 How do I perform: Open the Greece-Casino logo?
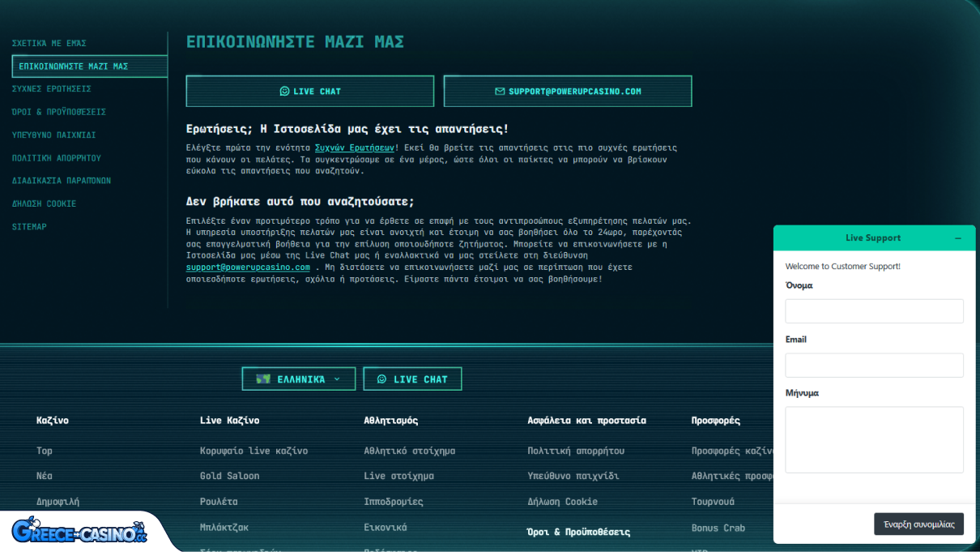[x=79, y=531]
